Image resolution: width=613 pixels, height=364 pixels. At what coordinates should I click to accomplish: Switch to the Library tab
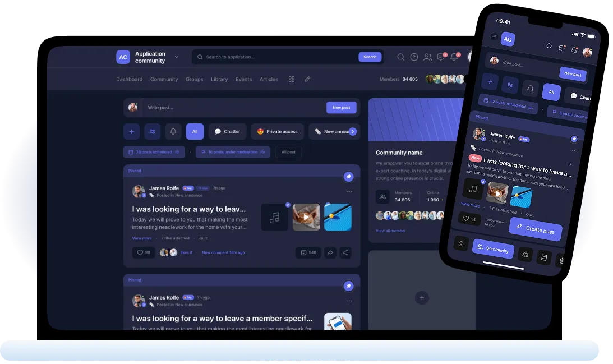pos(219,80)
